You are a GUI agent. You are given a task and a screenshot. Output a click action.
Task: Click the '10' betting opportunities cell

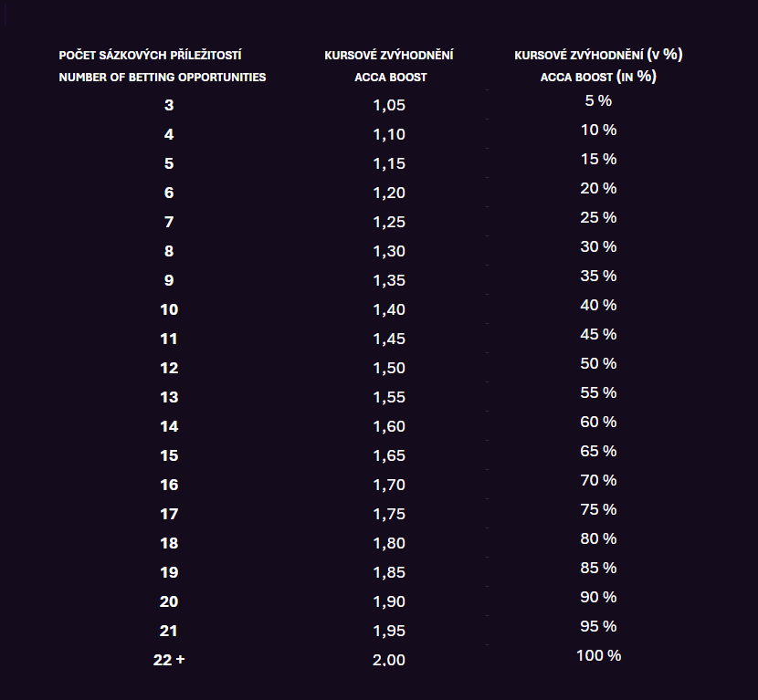(x=169, y=309)
